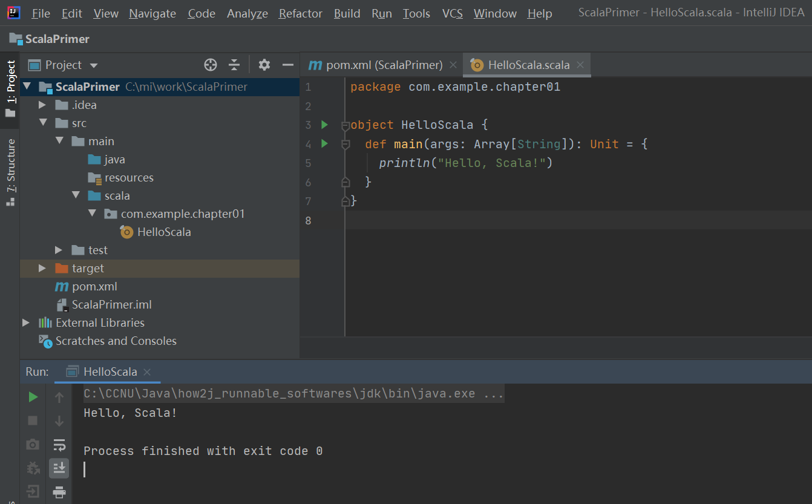Click the locate/scroll from source target icon

[x=211, y=65]
